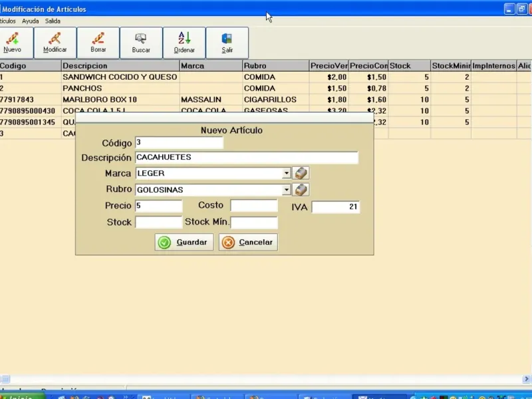
Task: Click the Salir exit icon
Action: coord(227,43)
